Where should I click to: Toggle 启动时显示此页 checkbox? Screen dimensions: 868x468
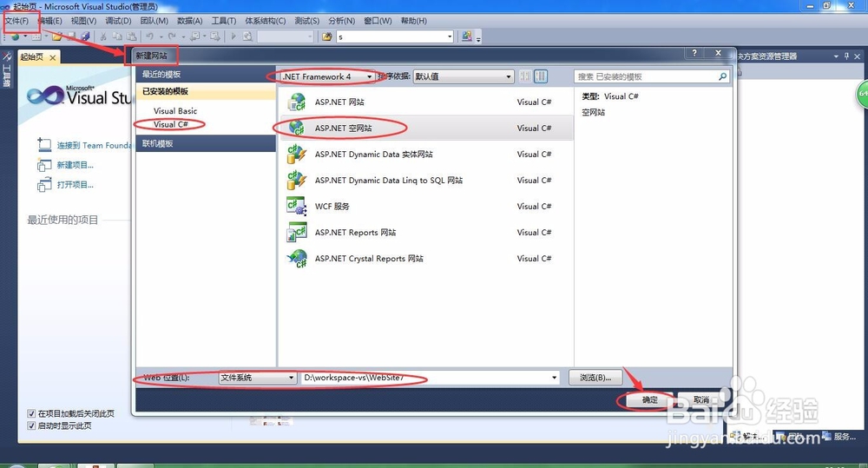(31, 425)
